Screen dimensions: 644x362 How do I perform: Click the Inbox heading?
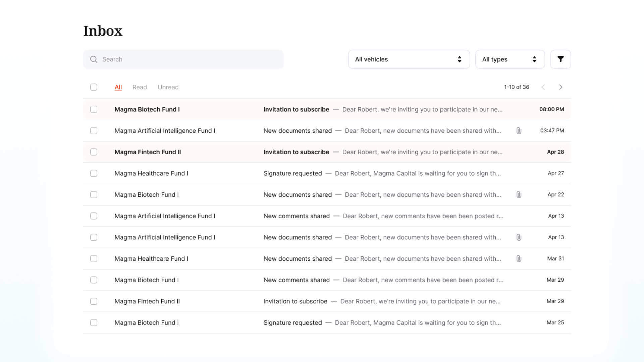click(103, 31)
